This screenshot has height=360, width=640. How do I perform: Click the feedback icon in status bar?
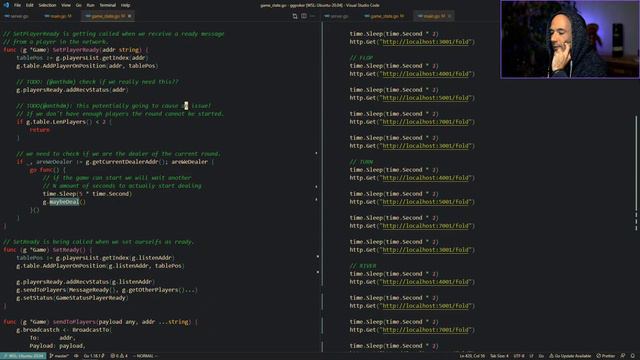623,356
